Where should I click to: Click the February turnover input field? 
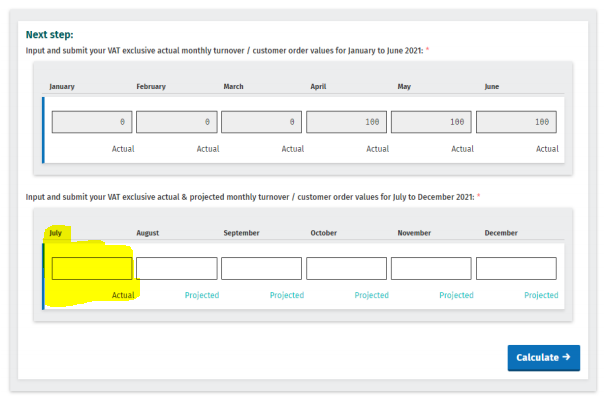[x=177, y=122]
